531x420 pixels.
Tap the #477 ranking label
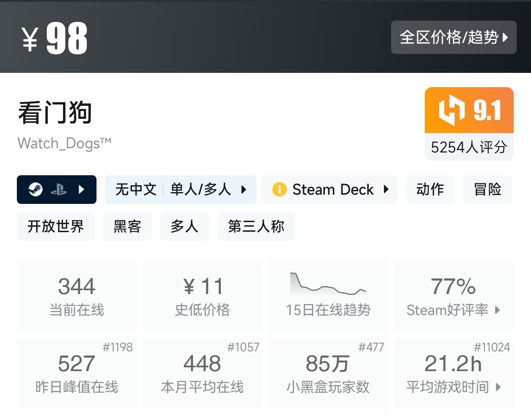click(371, 347)
